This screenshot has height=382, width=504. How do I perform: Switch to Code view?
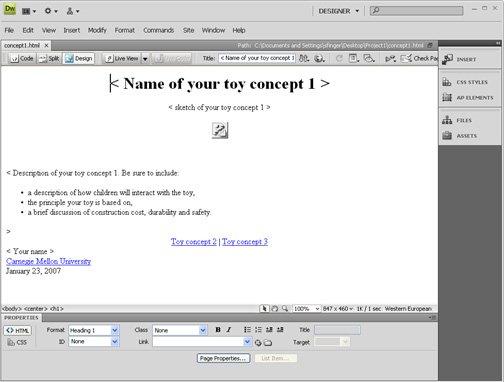[22, 59]
